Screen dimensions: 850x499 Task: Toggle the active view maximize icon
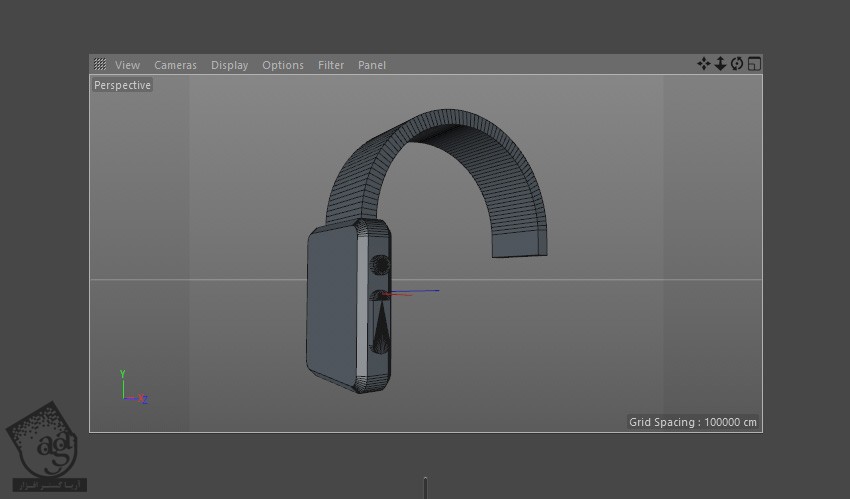point(754,64)
